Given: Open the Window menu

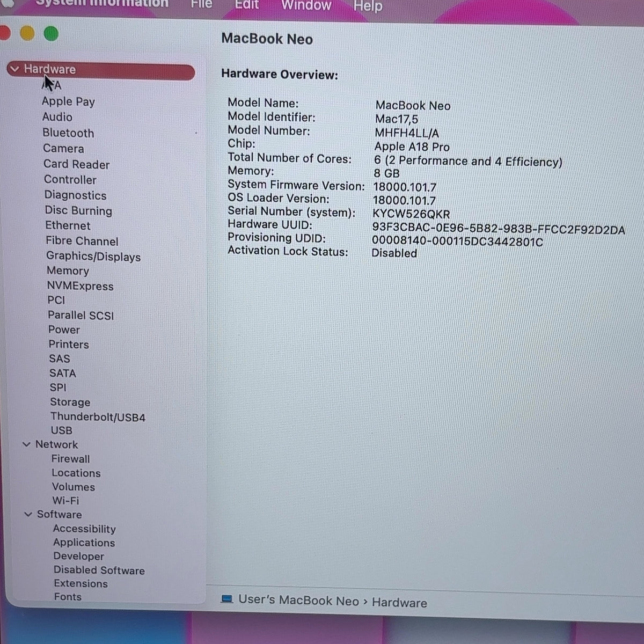Looking at the screenshot, I should 306,5.
